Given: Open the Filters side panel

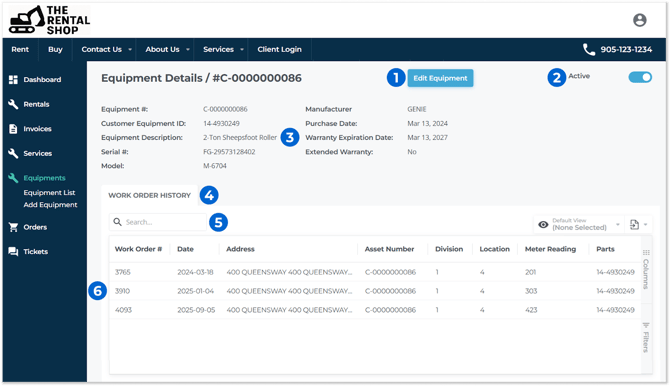Looking at the screenshot, I should pyautogui.click(x=646, y=338).
